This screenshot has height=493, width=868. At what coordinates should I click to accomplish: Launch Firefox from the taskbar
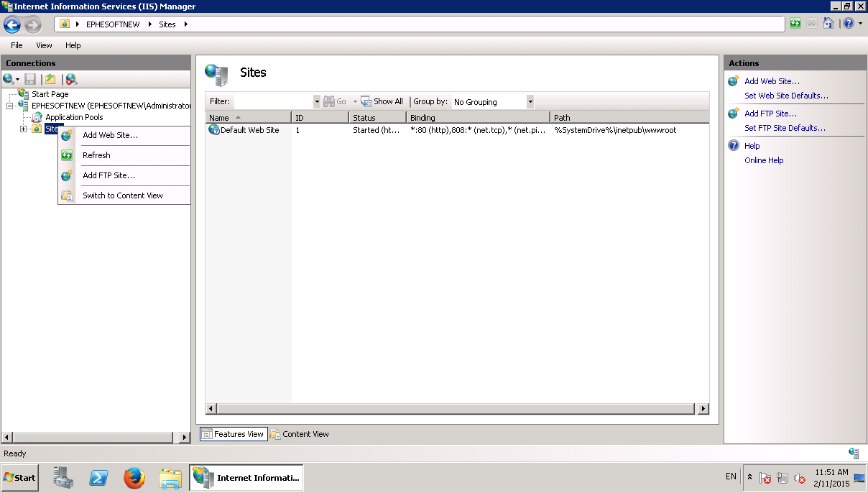[134, 477]
